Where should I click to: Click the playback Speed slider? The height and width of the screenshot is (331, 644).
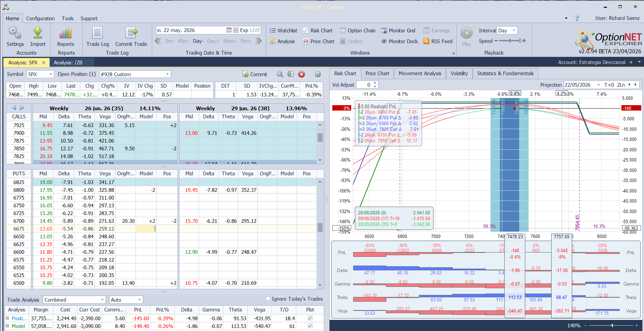click(x=510, y=41)
